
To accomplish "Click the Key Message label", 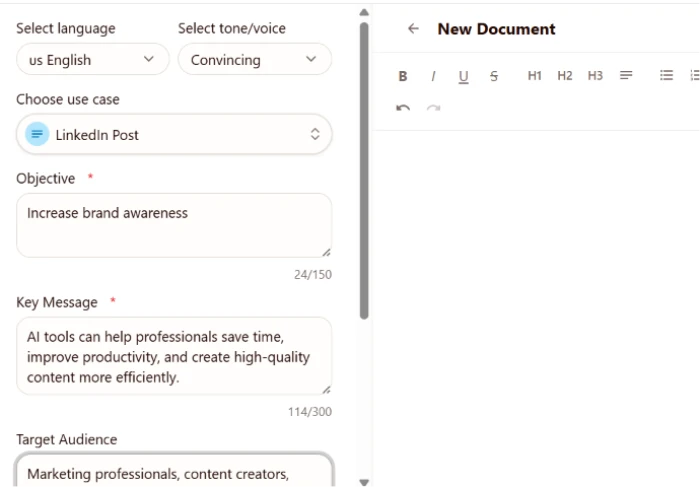I will (x=57, y=302).
